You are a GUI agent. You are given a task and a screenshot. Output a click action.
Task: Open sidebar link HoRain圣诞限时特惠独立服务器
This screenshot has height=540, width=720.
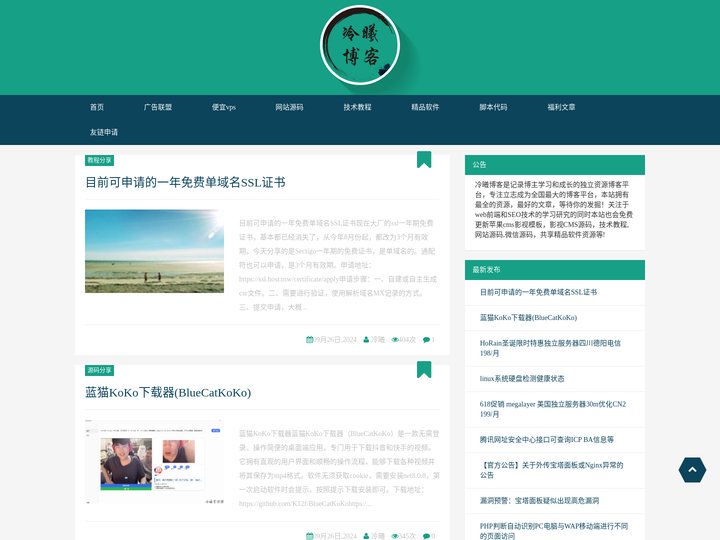tap(550, 348)
